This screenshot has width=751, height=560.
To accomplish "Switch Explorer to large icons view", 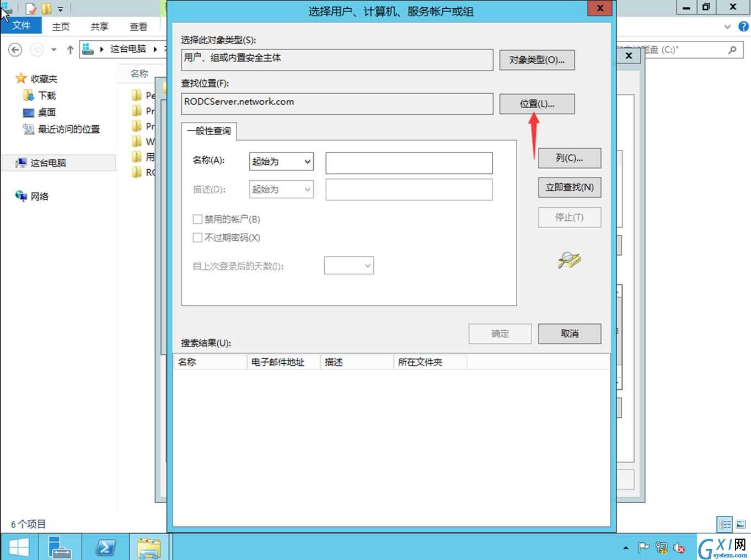I will [x=741, y=524].
